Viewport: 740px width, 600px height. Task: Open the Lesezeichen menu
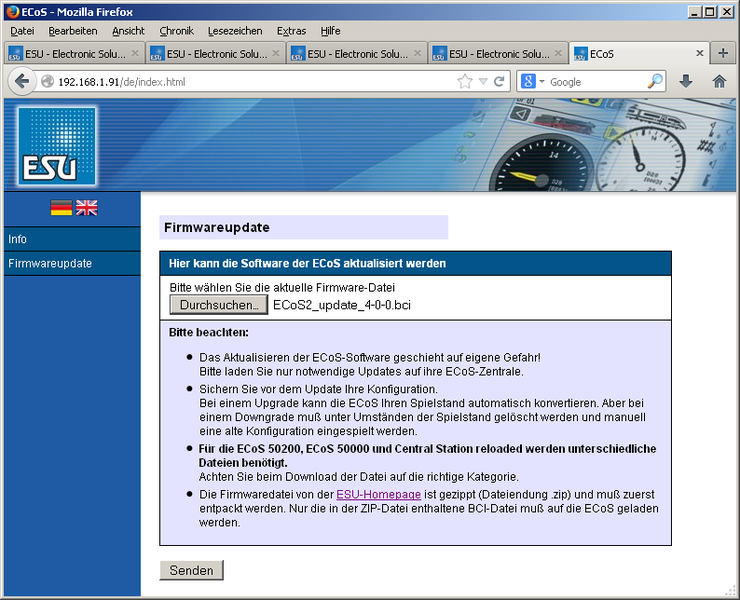pyautogui.click(x=235, y=31)
